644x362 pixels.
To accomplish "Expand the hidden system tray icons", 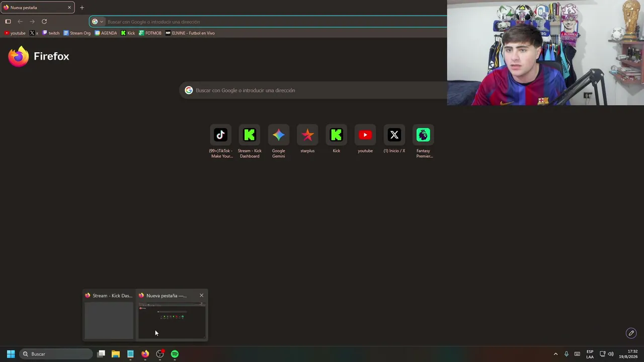I will pyautogui.click(x=555, y=354).
